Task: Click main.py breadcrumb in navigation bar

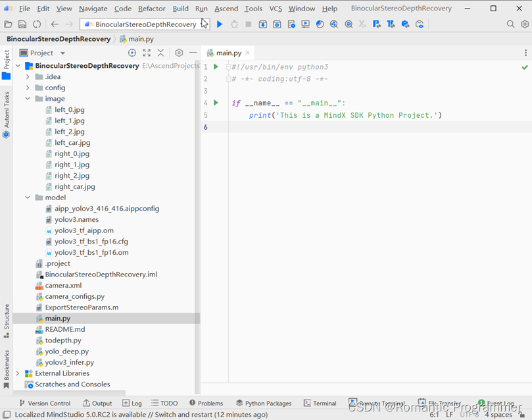Action: coord(137,39)
